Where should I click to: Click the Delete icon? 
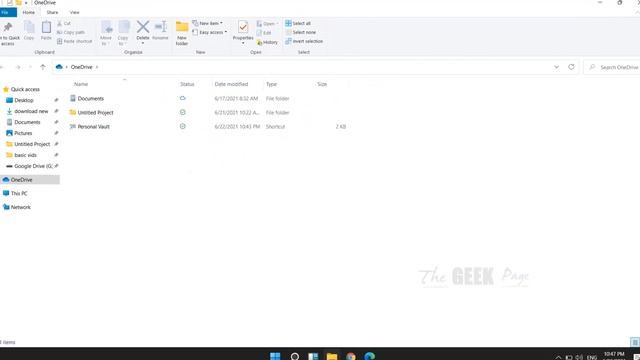coord(143,27)
